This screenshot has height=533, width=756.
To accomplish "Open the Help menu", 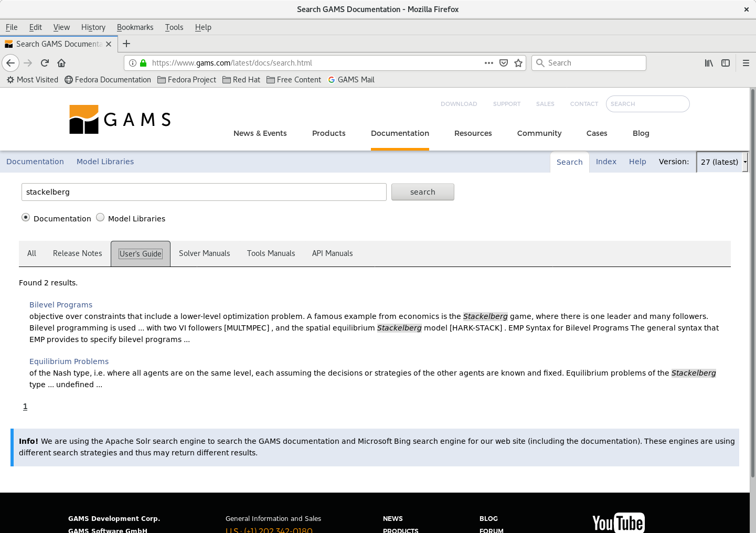I will [203, 27].
